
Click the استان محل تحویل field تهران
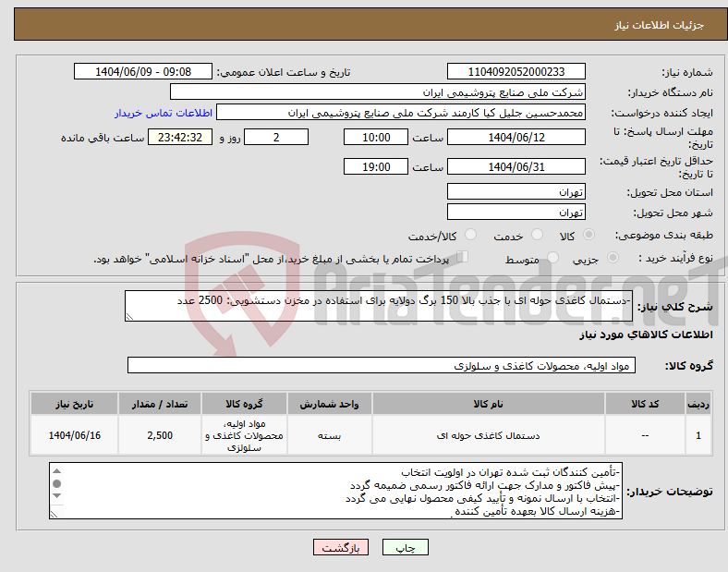pyautogui.click(x=516, y=192)
